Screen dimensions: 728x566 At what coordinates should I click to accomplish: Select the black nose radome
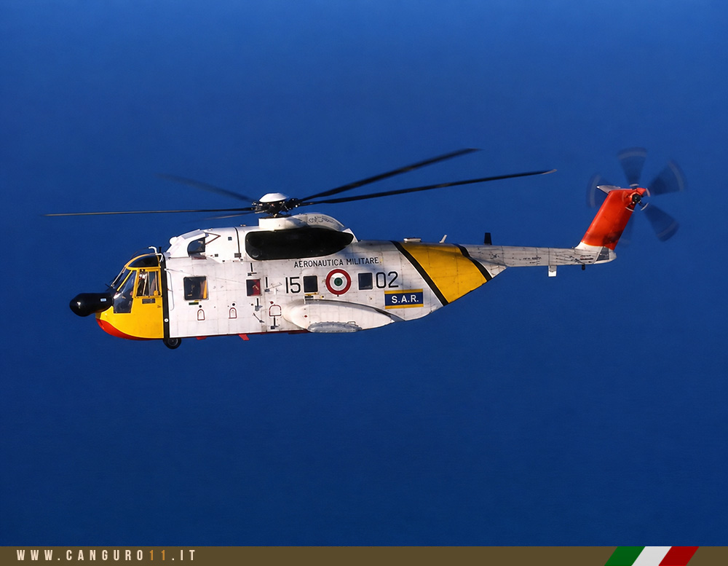point(91,304)
